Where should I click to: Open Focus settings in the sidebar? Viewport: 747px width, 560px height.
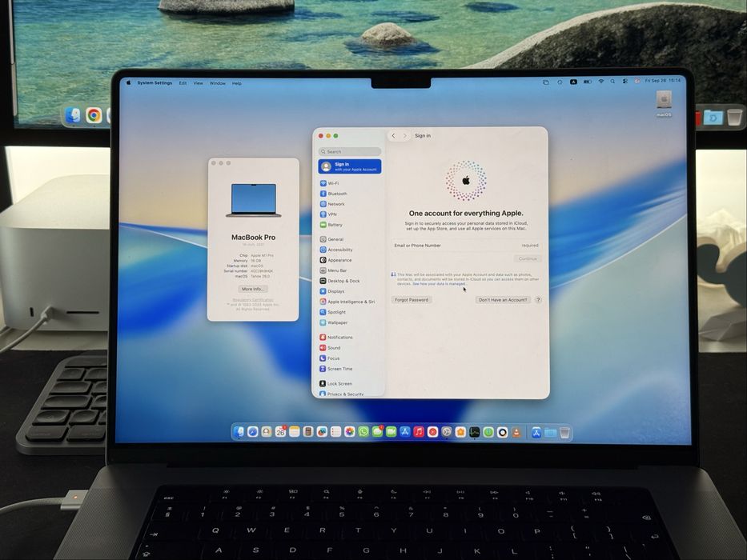[x=349, y=358]
